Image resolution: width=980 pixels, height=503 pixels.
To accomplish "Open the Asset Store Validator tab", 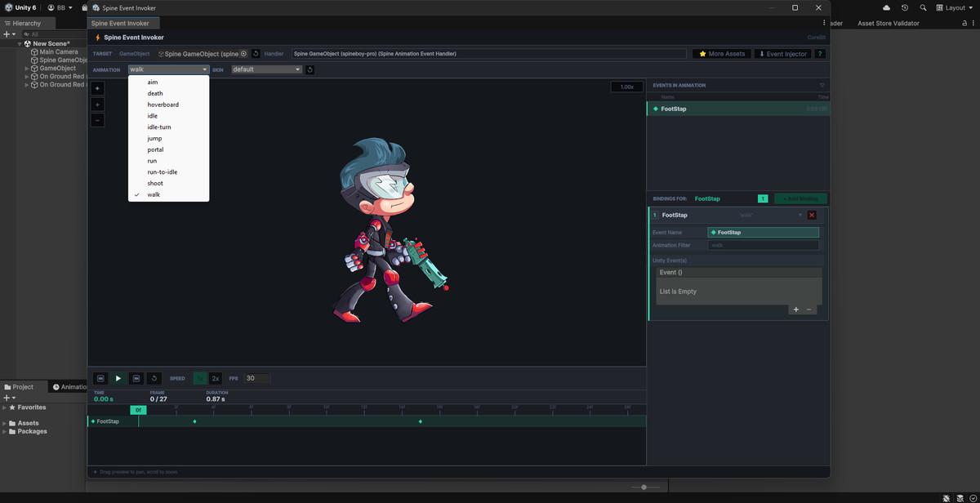I will click(888, 24).
